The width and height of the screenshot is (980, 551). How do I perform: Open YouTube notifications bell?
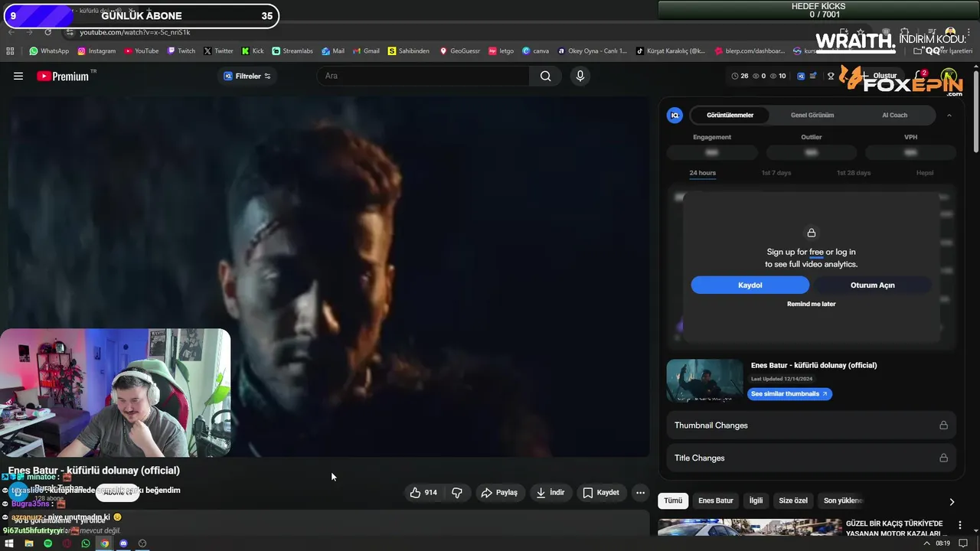(920, 76)
